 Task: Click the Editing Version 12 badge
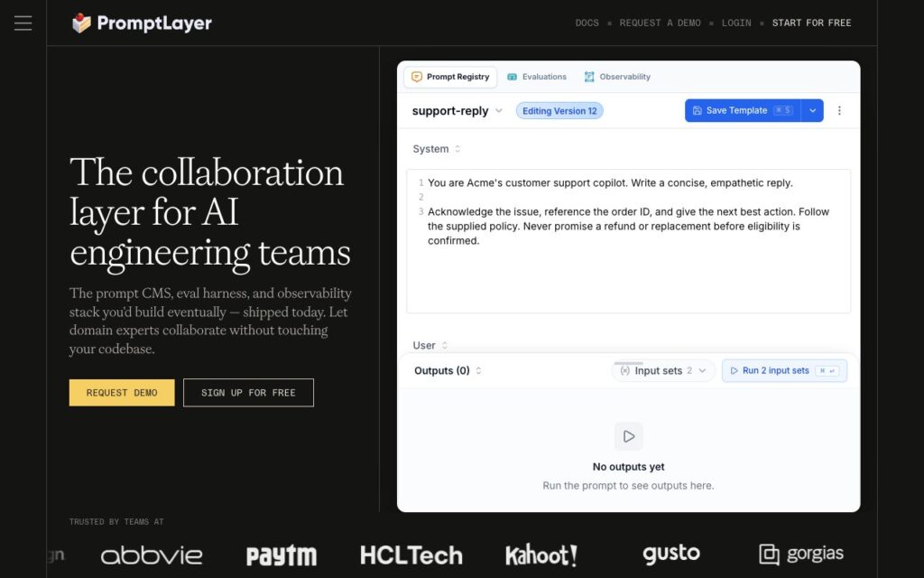tap(559, 111)
